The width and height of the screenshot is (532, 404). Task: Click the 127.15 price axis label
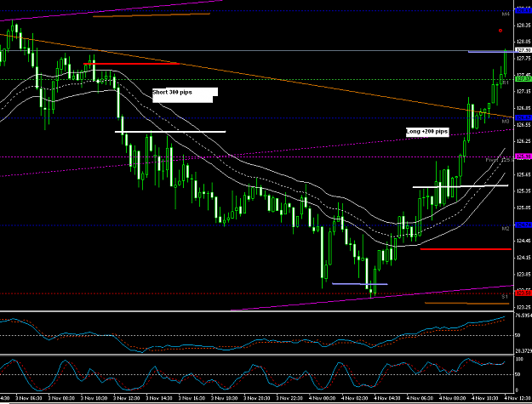coord(523,92)
